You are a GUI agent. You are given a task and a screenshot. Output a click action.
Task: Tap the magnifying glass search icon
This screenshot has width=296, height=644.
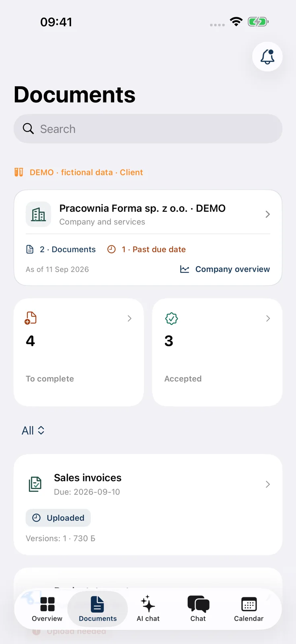click(x=28, y=129)
